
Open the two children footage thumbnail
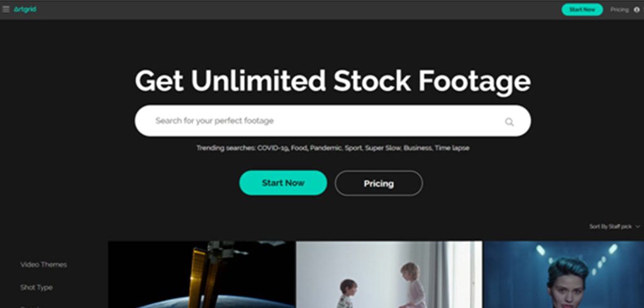tap(389, 274)
